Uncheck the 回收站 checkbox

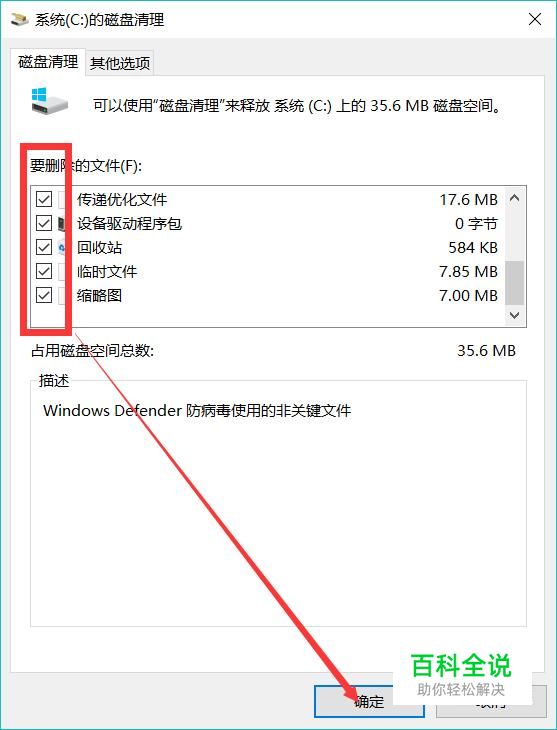point(44,247)
